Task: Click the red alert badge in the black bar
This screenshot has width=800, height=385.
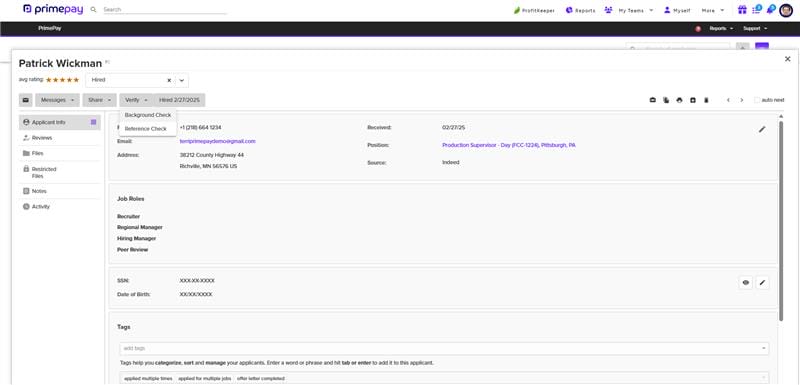Action: [x=698, y=29]
